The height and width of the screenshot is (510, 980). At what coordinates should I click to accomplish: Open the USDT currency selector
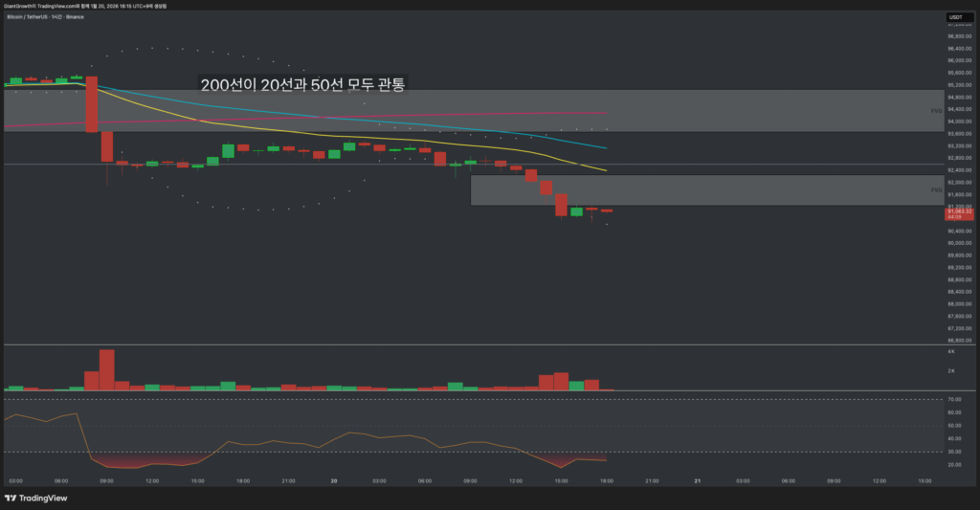pos(955,17)
